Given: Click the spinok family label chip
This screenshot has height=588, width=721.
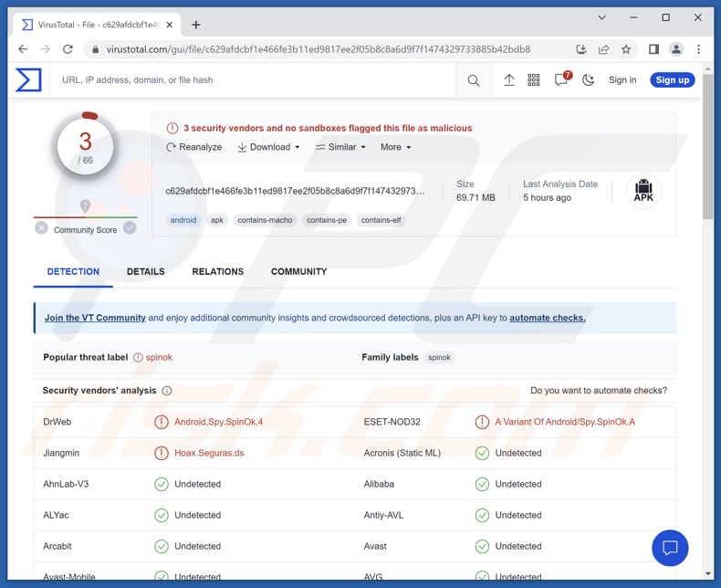Looking at the screenshot, I should coord(439,358).
